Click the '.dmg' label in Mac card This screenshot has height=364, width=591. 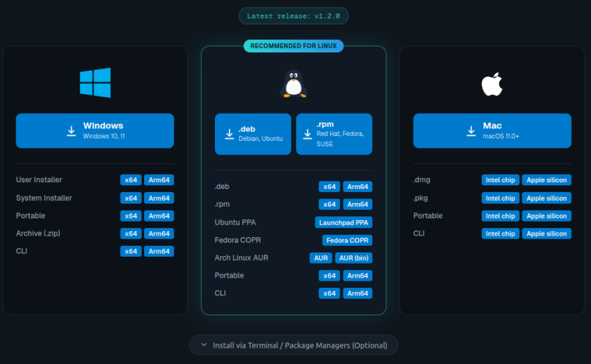coord(422,179)
